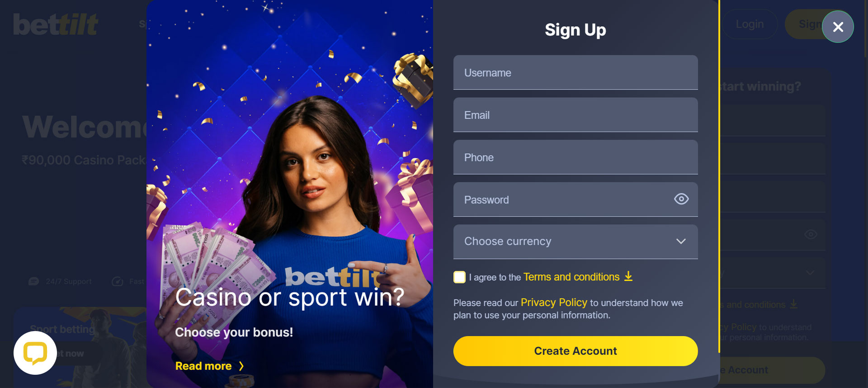Click the bettilt logo in header

coord(56,24)
